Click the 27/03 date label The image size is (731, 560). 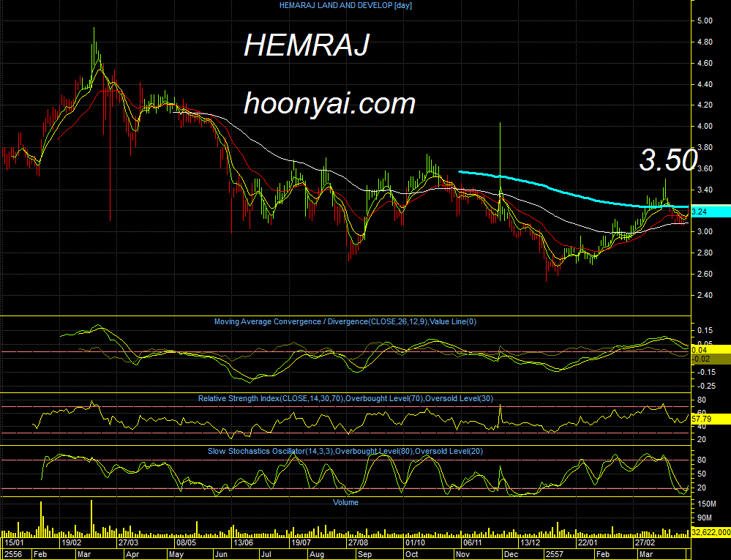click(128, 542)
